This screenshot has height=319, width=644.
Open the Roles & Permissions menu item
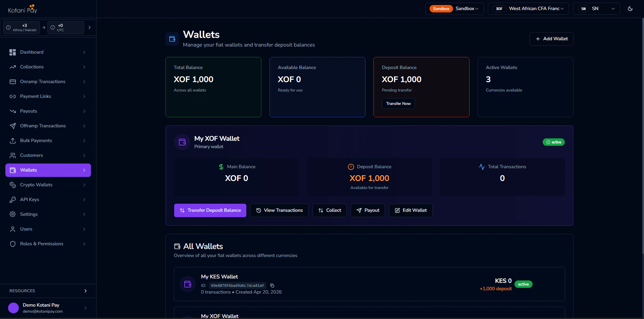click(41, 244)
